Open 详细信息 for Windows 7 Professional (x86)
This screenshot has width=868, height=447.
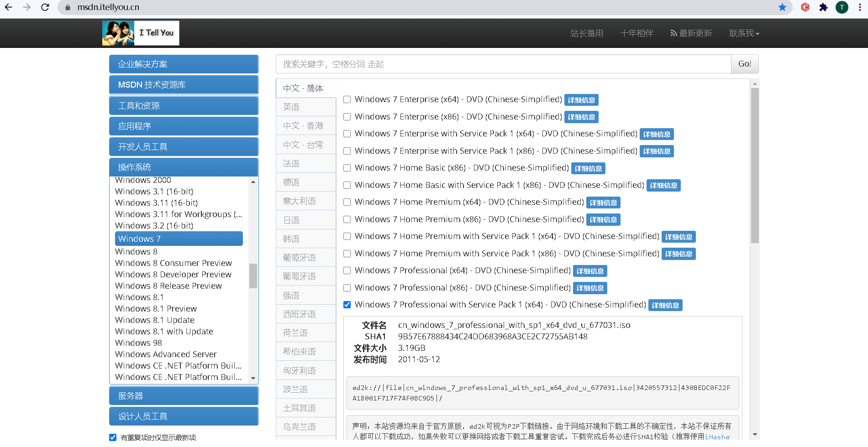(x=590, y=288)
